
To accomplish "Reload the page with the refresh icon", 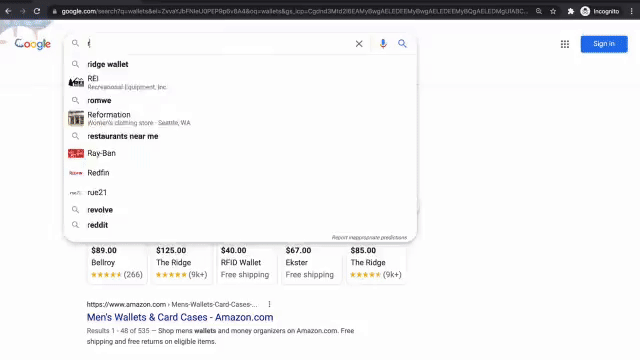I will pyautogui.click(x=37, y=11).
